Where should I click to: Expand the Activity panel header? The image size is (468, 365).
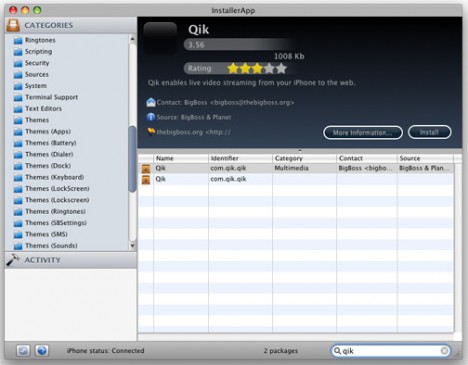[x=71, y=260]
